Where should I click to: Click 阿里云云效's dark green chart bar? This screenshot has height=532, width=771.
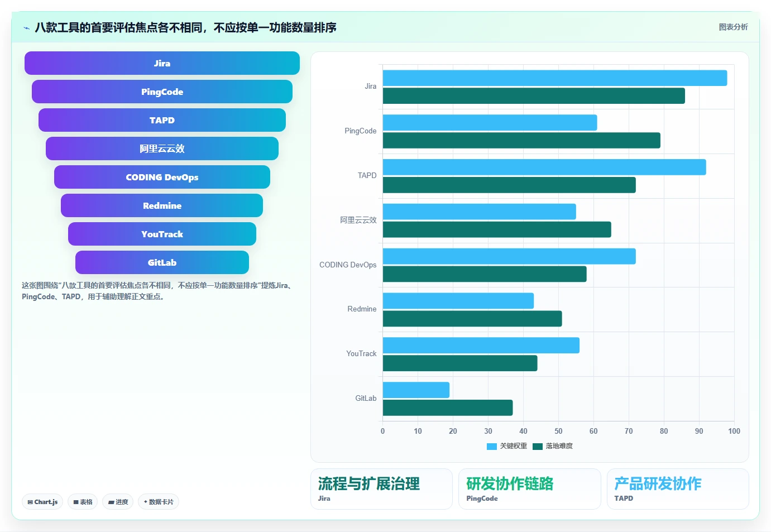497,229
